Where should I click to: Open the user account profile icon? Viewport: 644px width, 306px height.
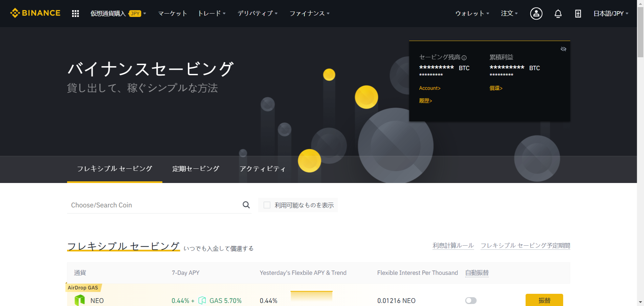(536, 14)
